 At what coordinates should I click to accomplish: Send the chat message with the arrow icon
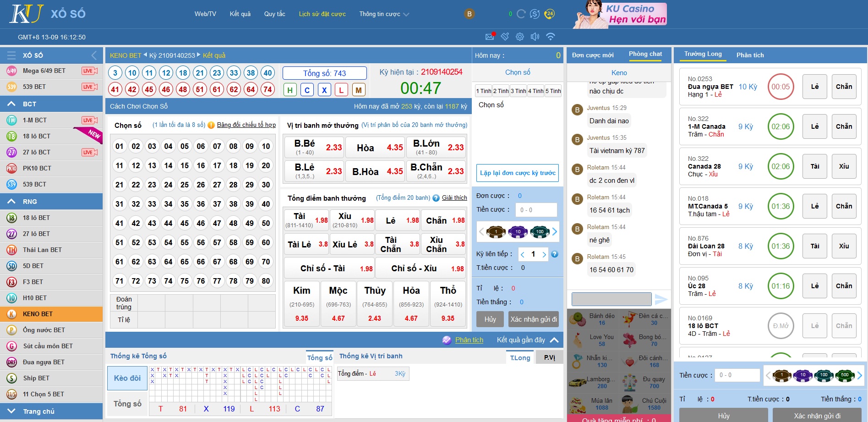point(661,299)
